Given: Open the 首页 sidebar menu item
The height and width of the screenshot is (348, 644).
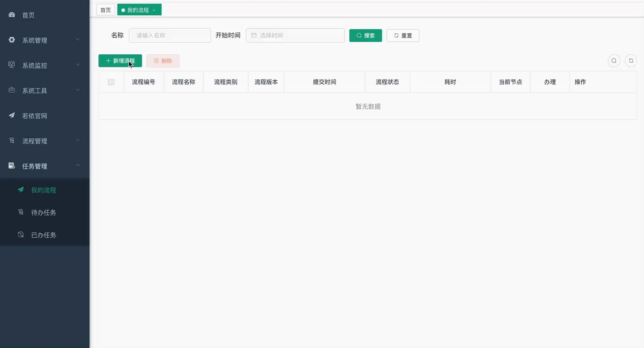Looking at the screenshot, I should 45,15.
